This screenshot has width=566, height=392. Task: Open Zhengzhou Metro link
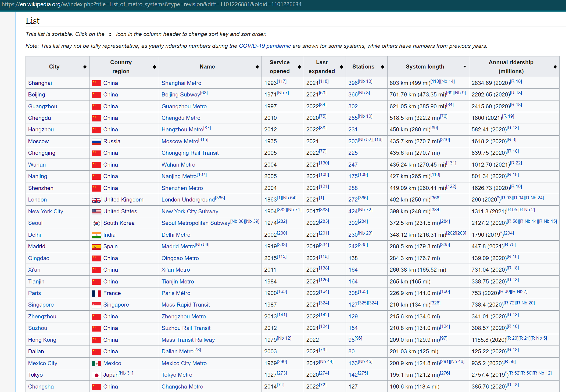pos(184,317)
